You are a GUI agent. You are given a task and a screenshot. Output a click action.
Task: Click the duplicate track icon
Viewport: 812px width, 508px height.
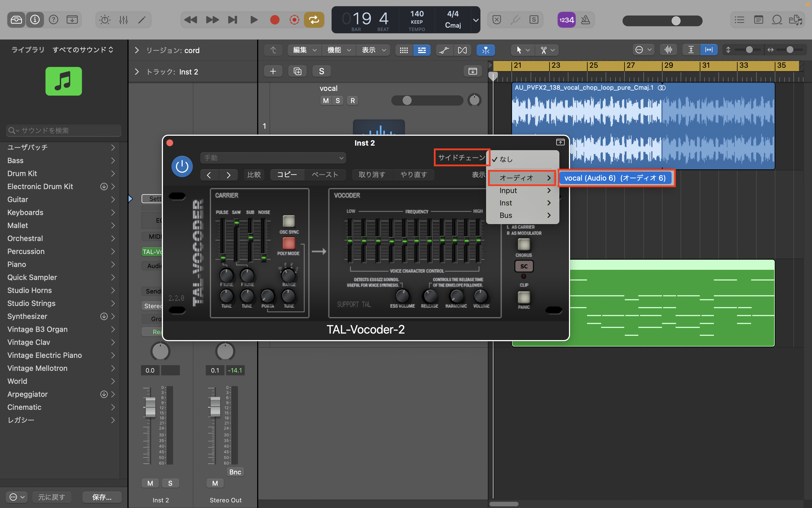coord(297,71)
